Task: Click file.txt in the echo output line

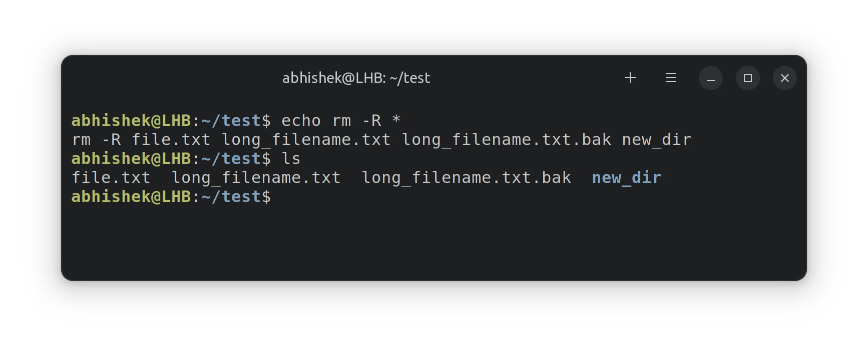Action: point(171,139)
